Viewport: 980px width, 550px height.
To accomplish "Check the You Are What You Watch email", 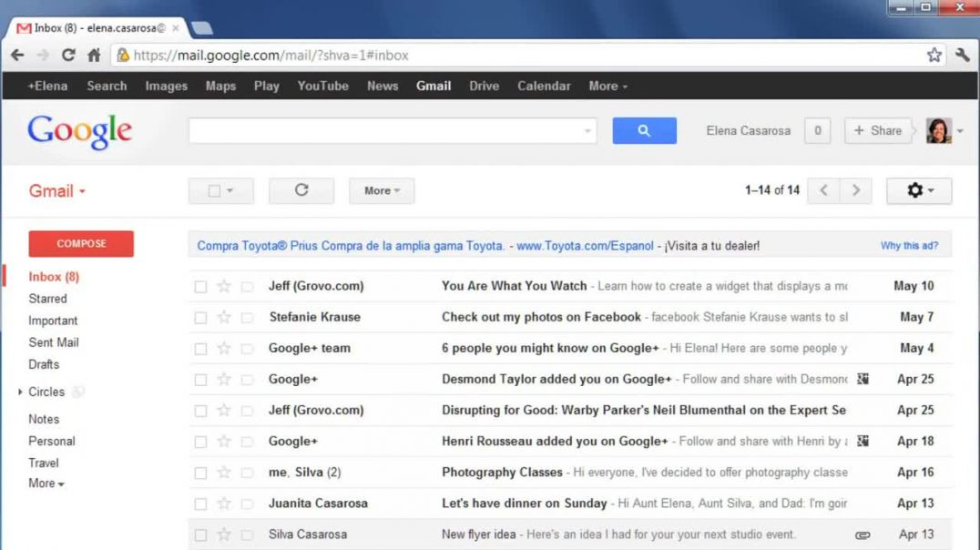I will [x=200, y=287].
